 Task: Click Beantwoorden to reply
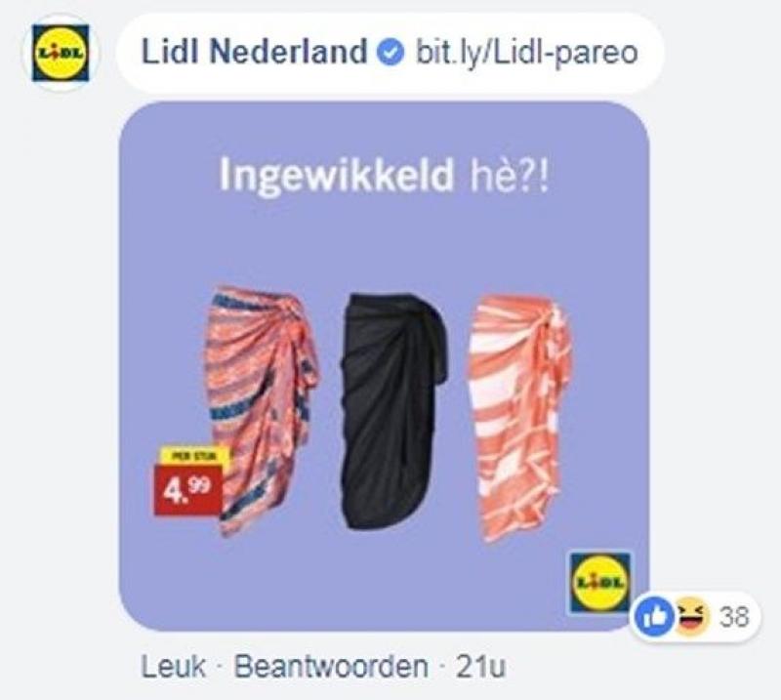tap(331, 667)
